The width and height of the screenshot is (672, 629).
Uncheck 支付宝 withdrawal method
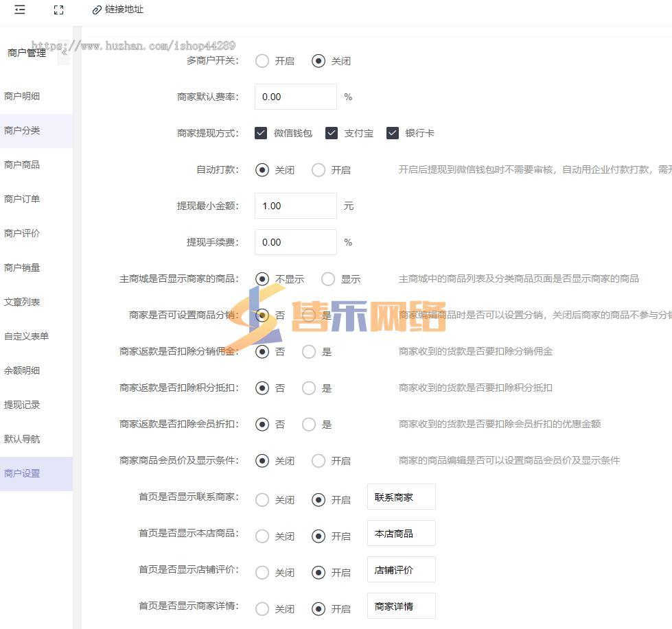pyautogui.click(x=332, y=133)
